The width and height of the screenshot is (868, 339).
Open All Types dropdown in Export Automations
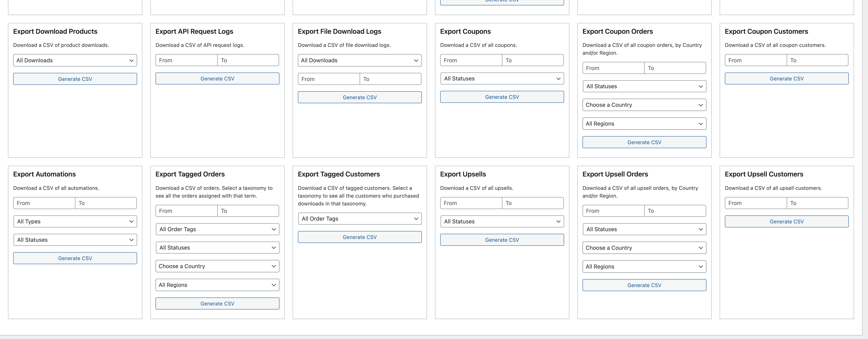pos(75,222)
